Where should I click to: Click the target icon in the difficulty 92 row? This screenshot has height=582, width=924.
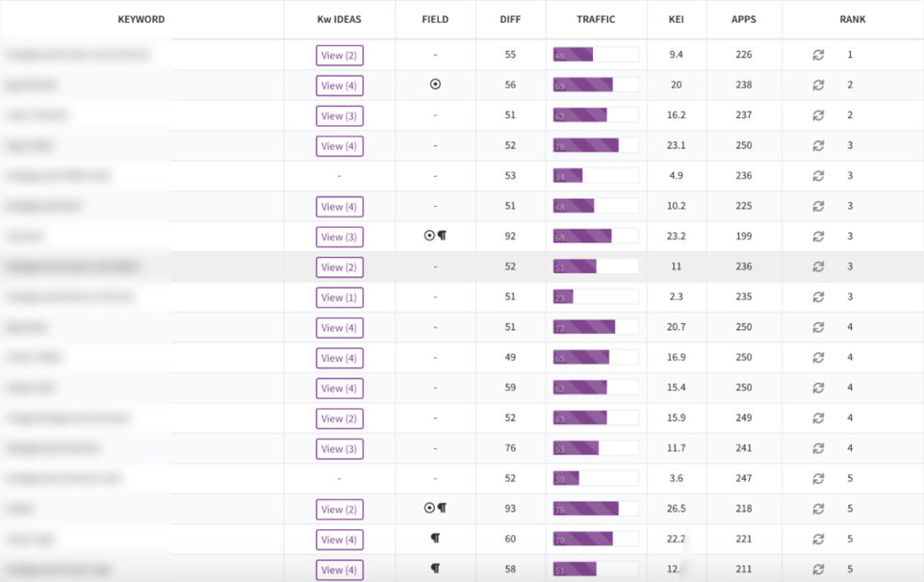[429, 236]
